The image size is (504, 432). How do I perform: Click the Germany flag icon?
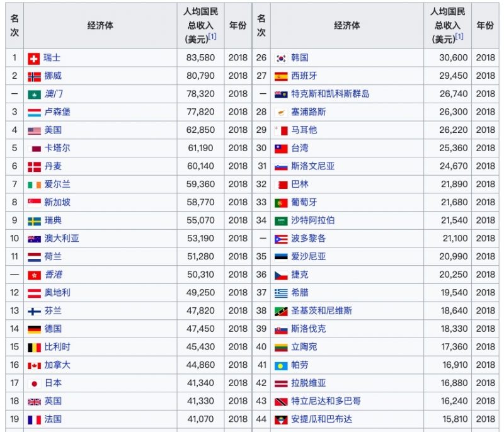pos(34,329)
